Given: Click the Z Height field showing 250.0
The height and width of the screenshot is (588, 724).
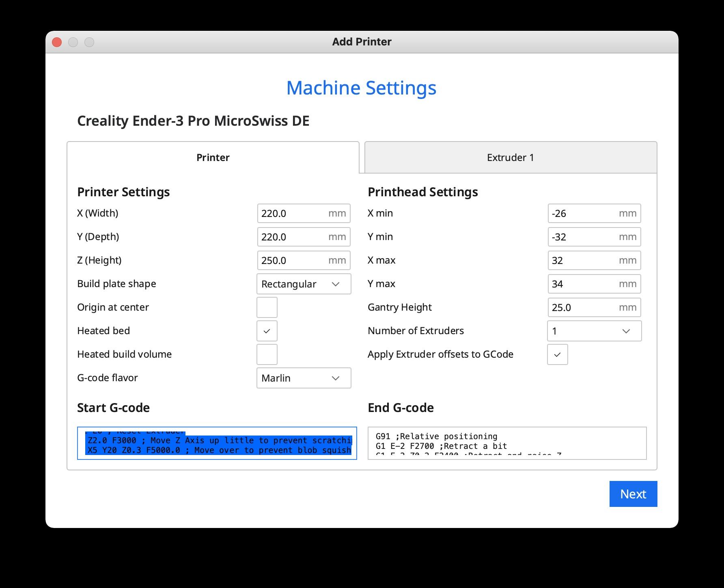Looking at the screenshot, I should (x=304, y=260).
